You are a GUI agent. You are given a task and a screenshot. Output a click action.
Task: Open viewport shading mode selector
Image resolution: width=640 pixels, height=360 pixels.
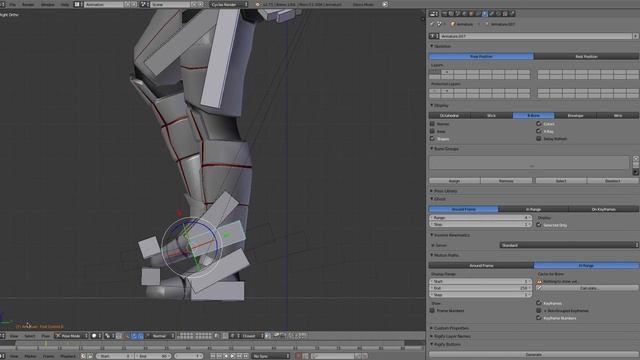[x=96, y=336]
